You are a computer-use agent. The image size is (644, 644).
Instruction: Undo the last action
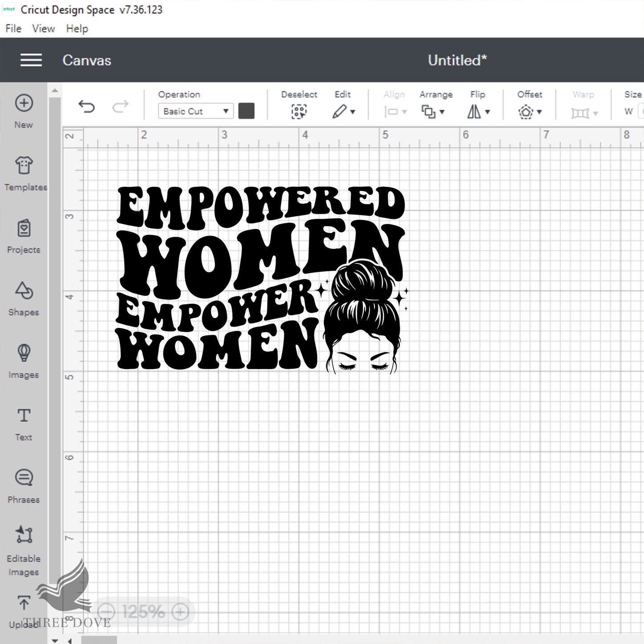pos(86,107)
